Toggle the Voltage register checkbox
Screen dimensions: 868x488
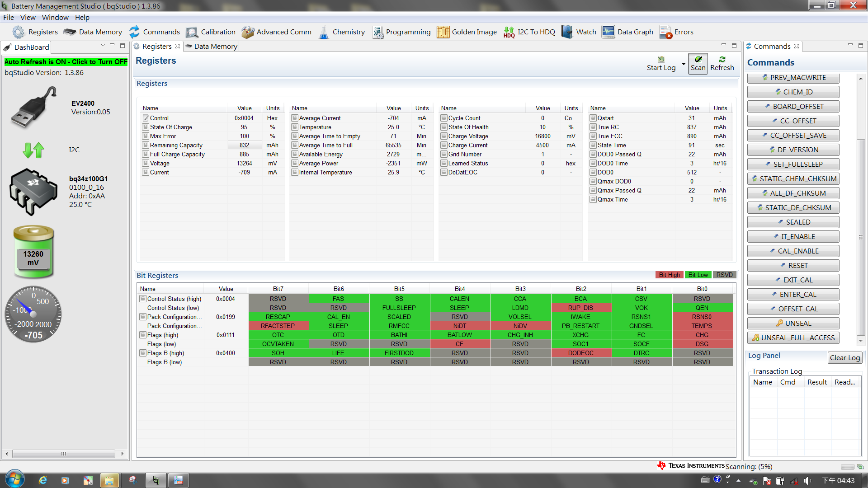(146, 163)
